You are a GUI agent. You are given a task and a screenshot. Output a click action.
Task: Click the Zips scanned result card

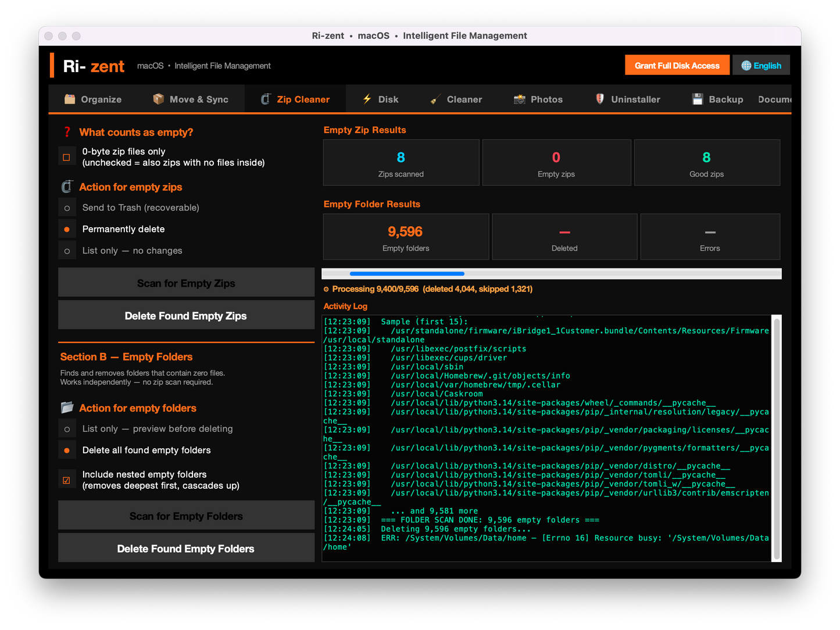(401, 163)
